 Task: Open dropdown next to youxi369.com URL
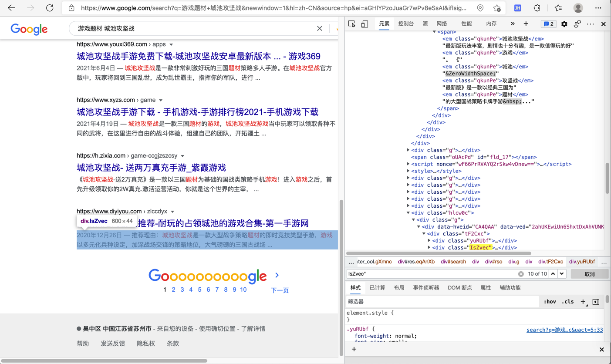[x=171, y=44]
